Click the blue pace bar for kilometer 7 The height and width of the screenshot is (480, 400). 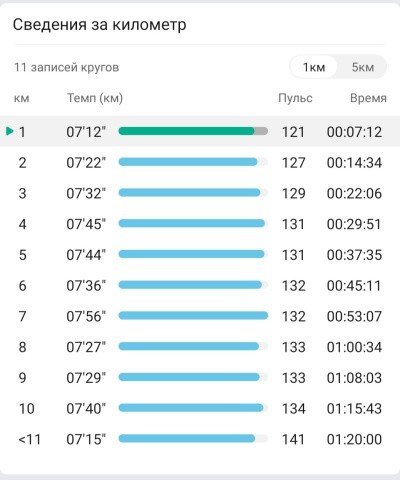[193, 315]
